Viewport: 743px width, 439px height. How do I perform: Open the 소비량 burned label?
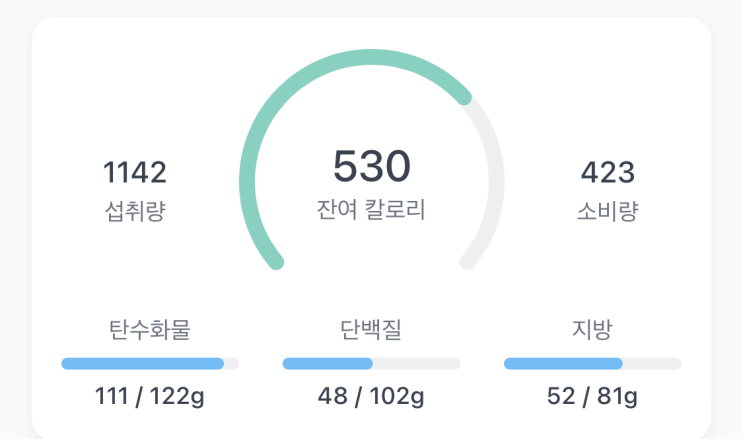(608, 211)
